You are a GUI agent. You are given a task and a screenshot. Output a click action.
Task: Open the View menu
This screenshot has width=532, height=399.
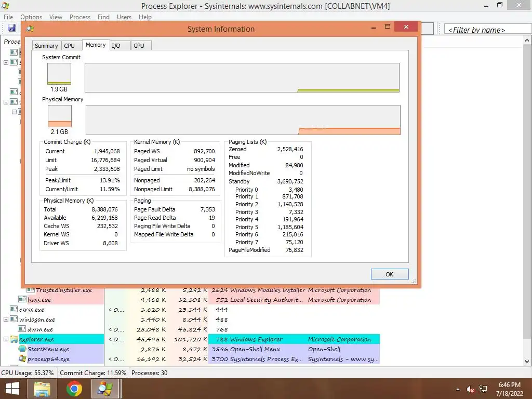56,17
